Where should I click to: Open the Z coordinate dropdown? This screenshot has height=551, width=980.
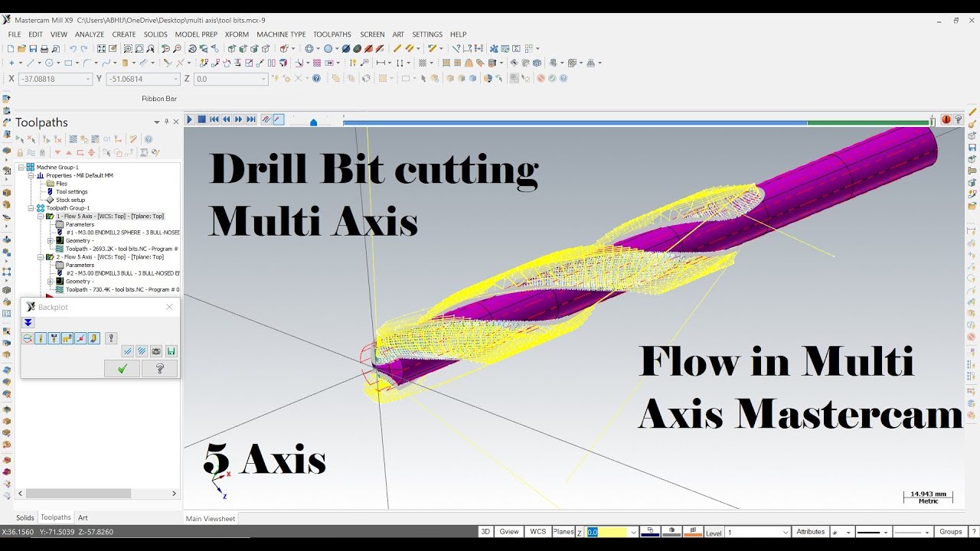[x=263, y=79]
